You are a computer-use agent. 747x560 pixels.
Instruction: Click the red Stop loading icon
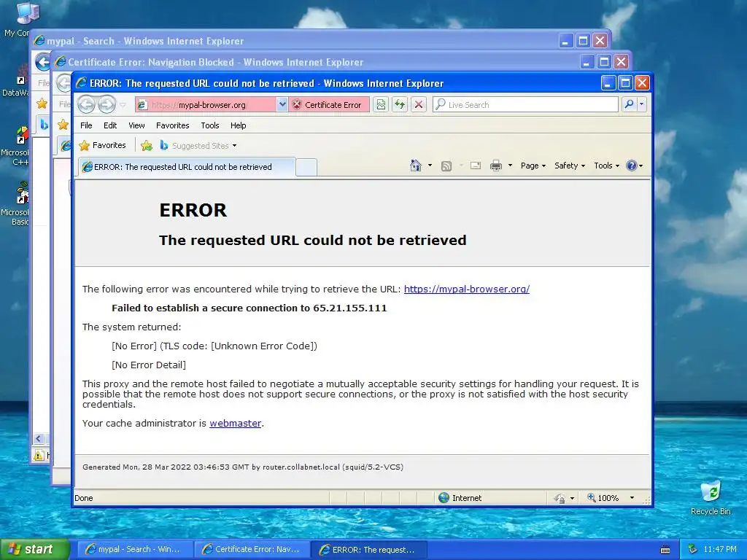(x=419, y=105)
